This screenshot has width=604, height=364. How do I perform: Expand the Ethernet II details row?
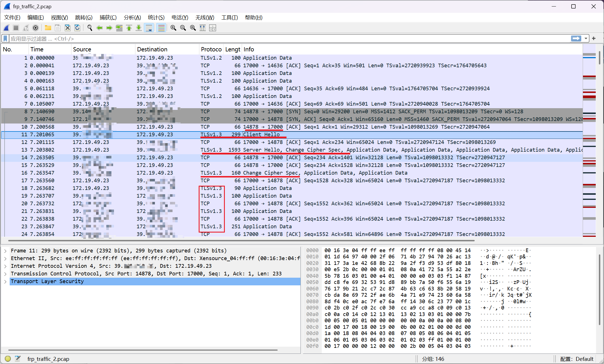click(5, 259)
